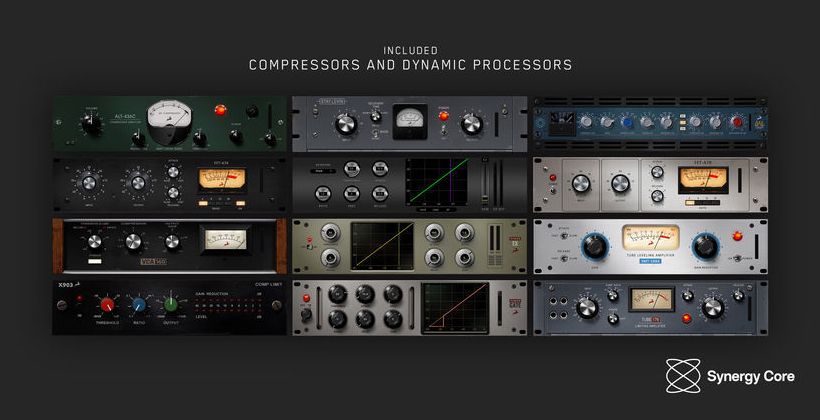Toggle the red button on the gate unit

(304, 299)
